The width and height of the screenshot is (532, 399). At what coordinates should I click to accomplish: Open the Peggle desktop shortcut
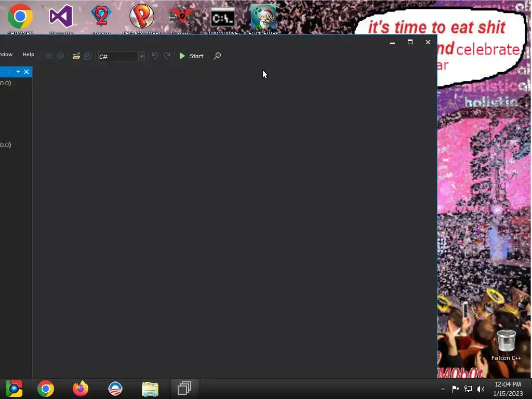point(141,19)
